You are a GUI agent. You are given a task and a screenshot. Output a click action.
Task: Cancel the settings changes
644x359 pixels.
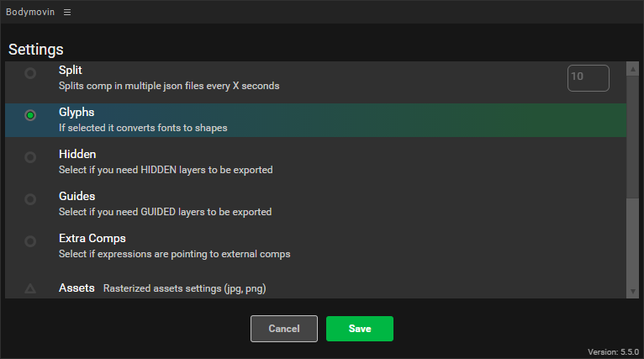click(284, 329)
